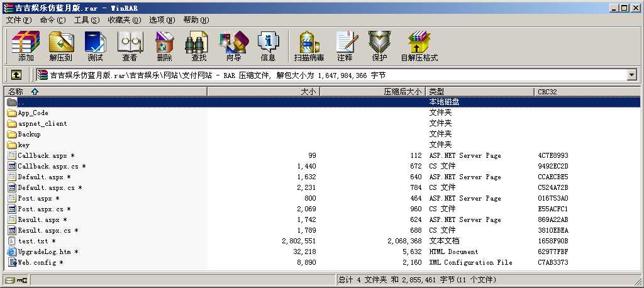The height and width of the screenshot is (288, 644).
Task: Click the drive/key icon in status bar
Action: click(16, 280)
